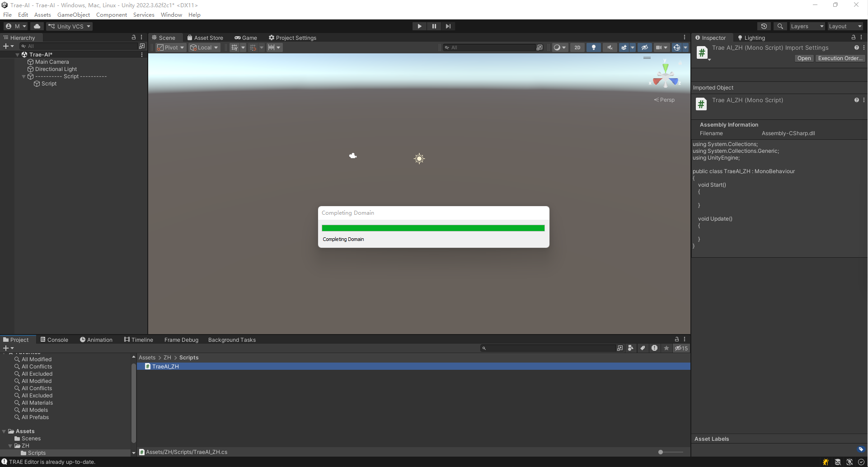The image size is (868, 467).
Task: Click the Assets breadcrumb link
Action: point(147,358)
